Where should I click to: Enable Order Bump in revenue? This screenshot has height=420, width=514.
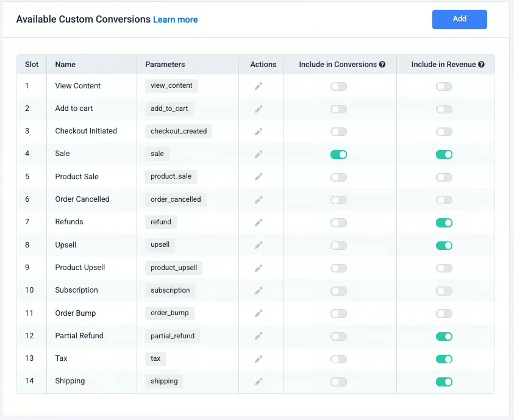pyautogui.click(x=444, y=313)
